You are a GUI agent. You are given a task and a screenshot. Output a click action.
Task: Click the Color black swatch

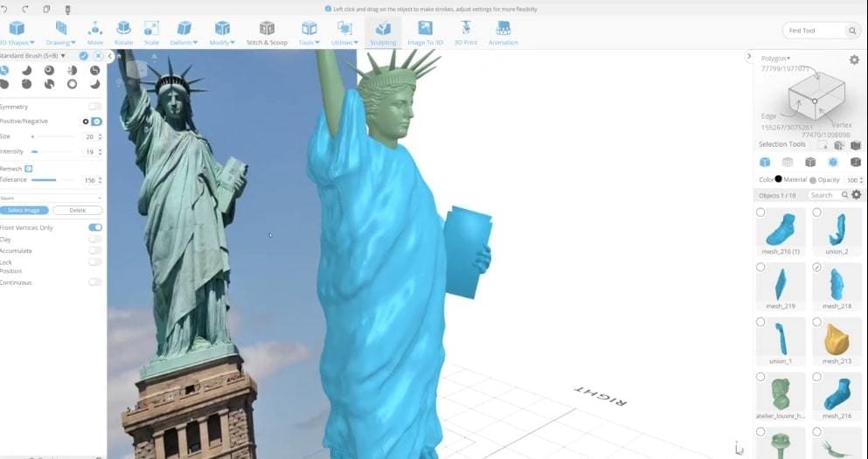tap(778, 179)
